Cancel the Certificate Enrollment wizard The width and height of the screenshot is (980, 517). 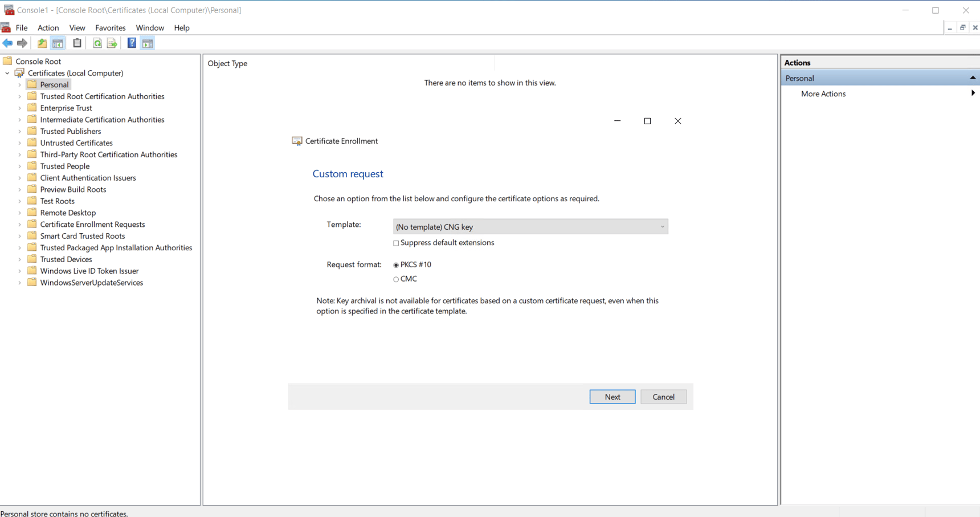pos(663,397)
